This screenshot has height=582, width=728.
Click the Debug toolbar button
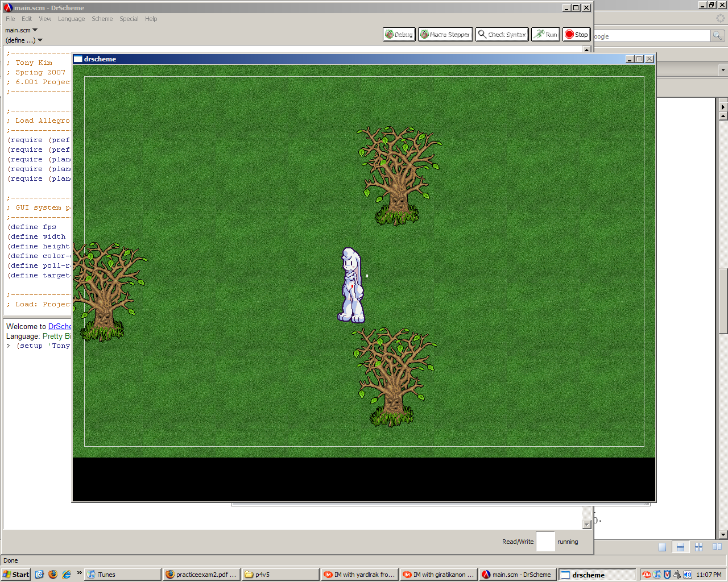coord(399,35)
